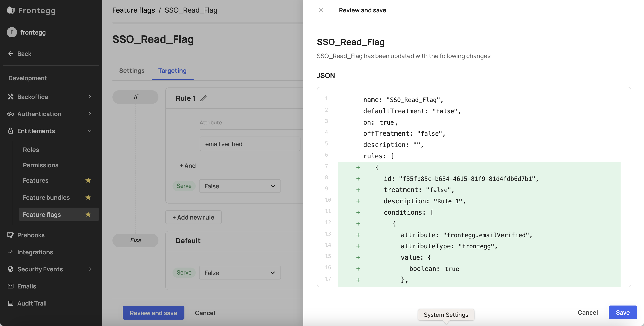Viewport: 644px width, 326px height.
Task: Click the Frontegg logo icon
Action: (11, 10)
